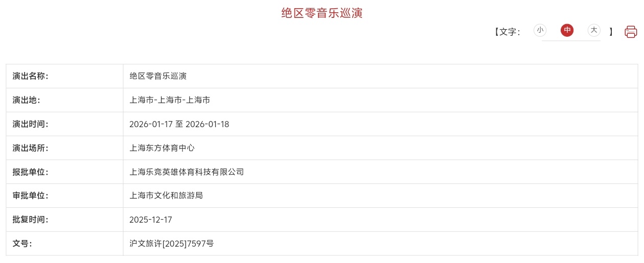Click the 批复时间 row label
Screen dimensions: 644x263
click(x=30, y=220)
